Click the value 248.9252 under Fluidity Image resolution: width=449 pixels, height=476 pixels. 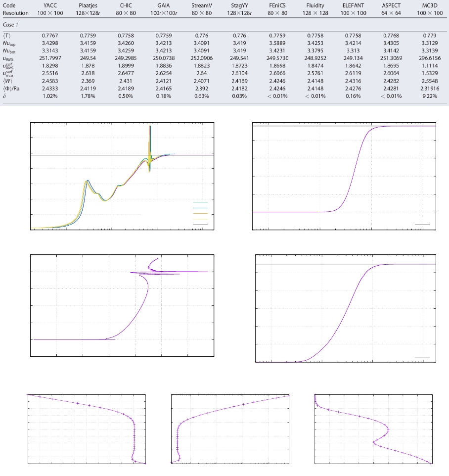click(315, 58)
